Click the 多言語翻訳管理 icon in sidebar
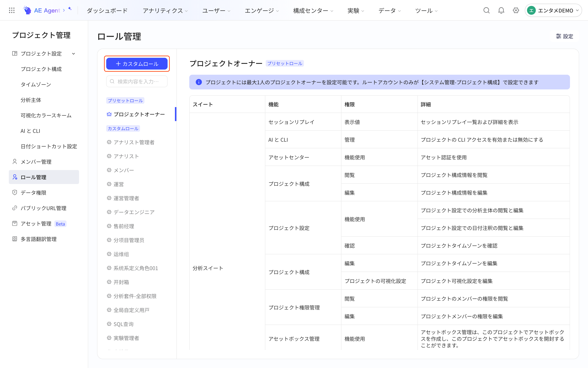Image resolution: width=588 pixels, height=368 pixels. point(15,239)
